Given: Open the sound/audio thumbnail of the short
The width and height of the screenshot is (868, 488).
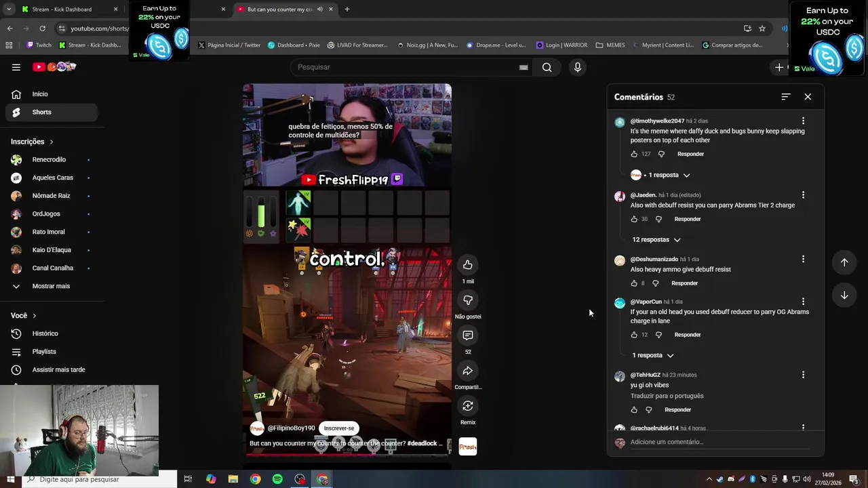Looking at the screenshot, I should (468, 447).
